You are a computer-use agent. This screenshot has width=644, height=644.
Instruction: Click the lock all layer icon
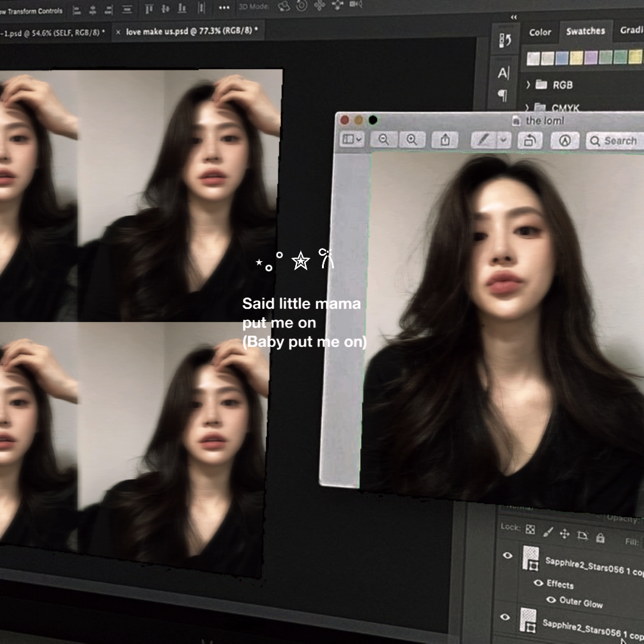pyautogui.click(x=600, y=538)
